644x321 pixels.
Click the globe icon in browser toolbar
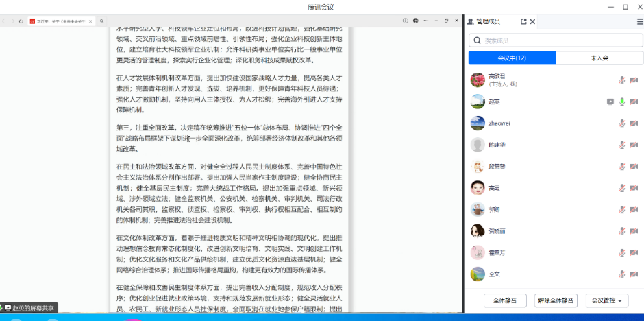pyautogui.click(x=416, y=21)
